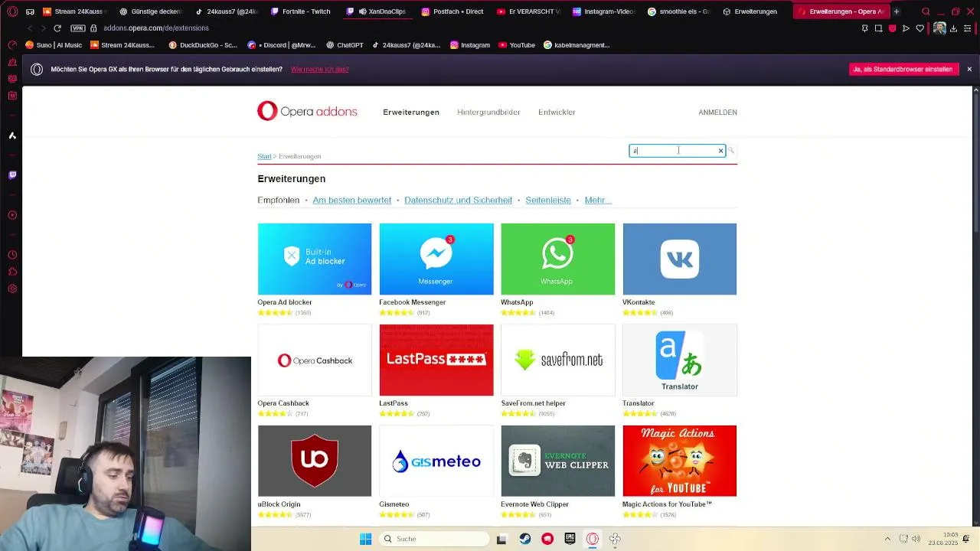This screenshot has height=551, width=980.
Task: Add page to bookmarks heart icon
Action: pos(920,28)
